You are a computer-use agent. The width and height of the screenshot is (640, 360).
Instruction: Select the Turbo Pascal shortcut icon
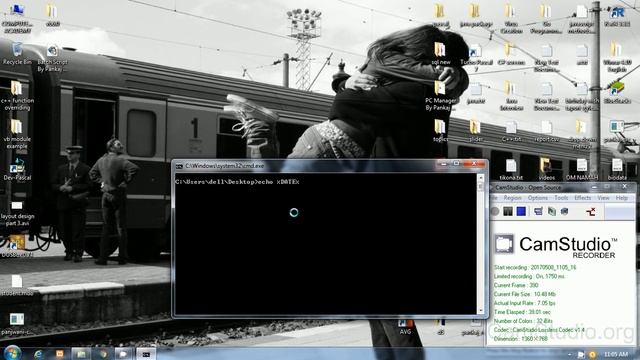tap(476, 58)
